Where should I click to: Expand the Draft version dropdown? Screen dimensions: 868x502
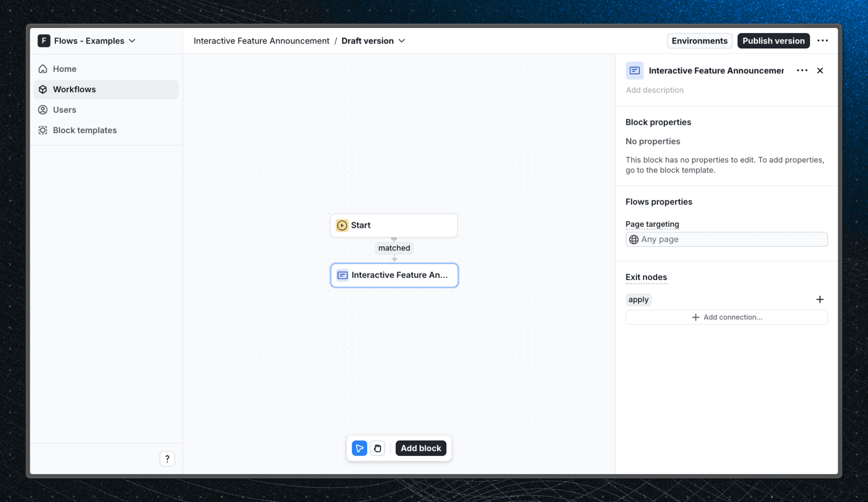(x=402, y=41)
